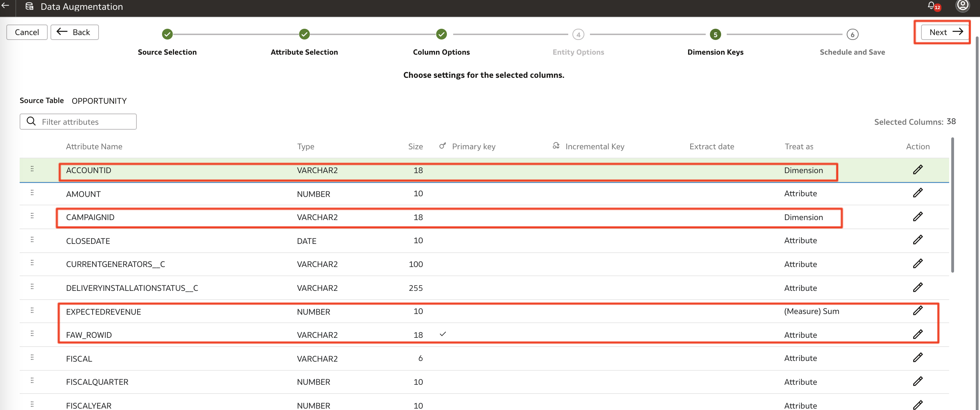
Task: Edit the AMOUNT attribute with pencil icon
Action: [918, 193]
